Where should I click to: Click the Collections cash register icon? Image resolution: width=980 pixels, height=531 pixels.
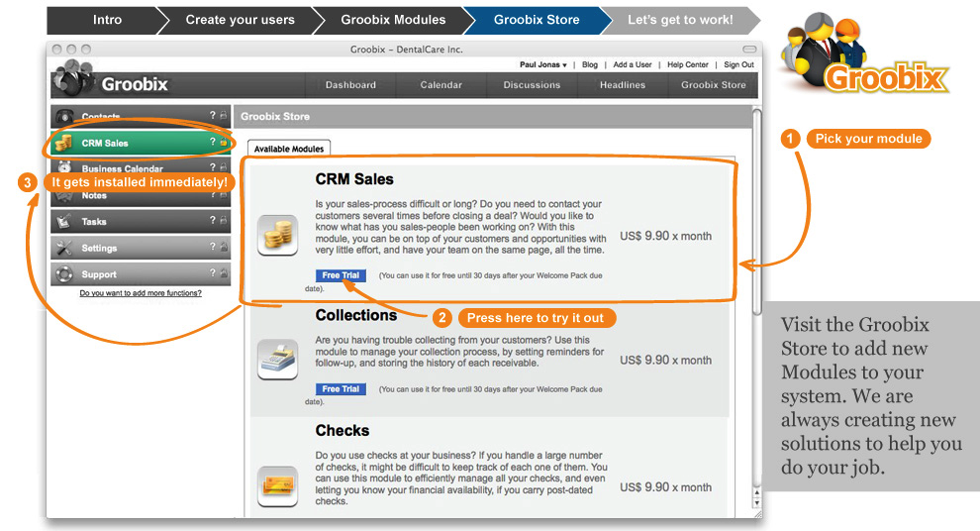[x=277, y=359]
